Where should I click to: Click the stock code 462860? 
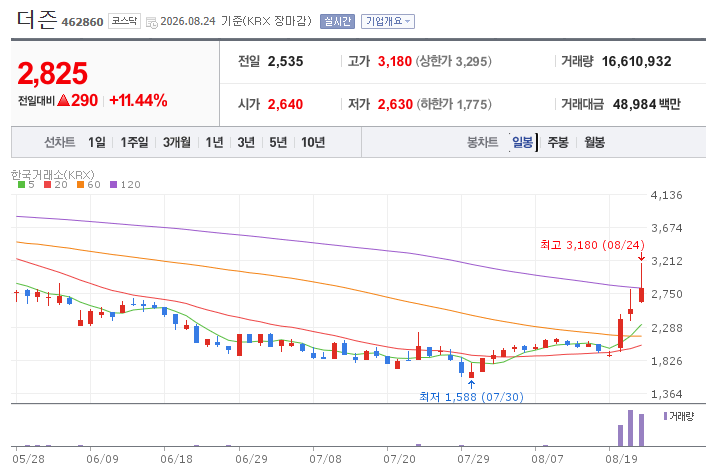point(82,22)
